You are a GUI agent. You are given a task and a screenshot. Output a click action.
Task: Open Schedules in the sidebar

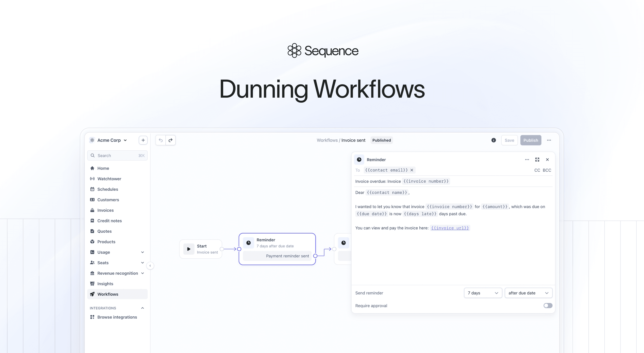[117, 189]
